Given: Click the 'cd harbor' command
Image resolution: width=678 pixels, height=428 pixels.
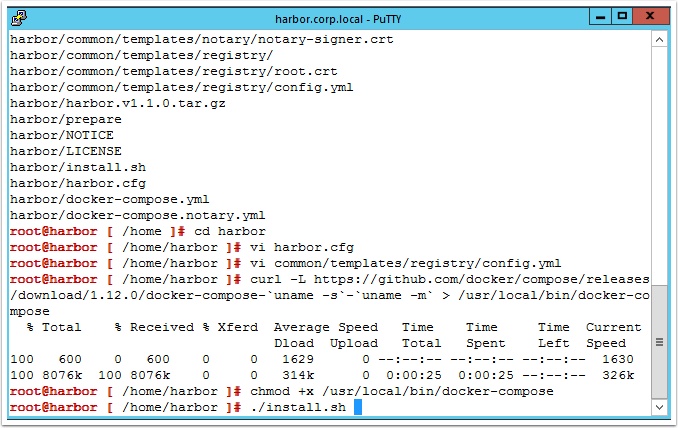Looking at the screenshot, I should point(230,231).
